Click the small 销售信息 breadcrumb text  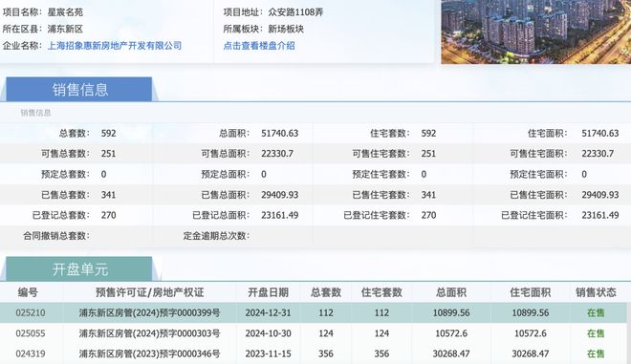pyautogui.click(x=35, y=113)
